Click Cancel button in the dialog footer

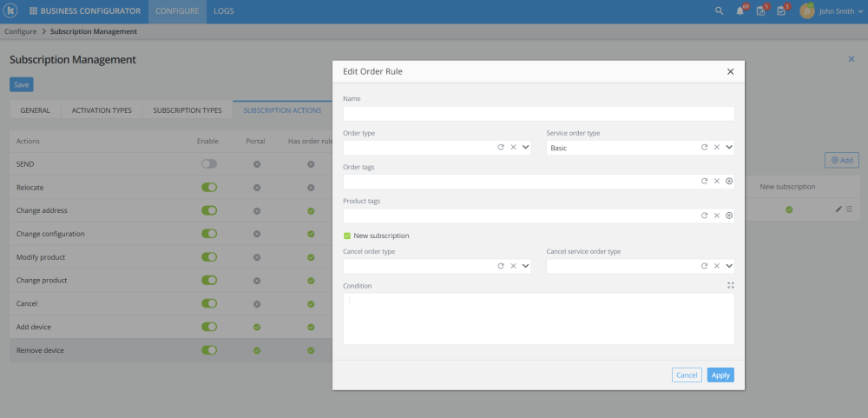pos(687,375)
